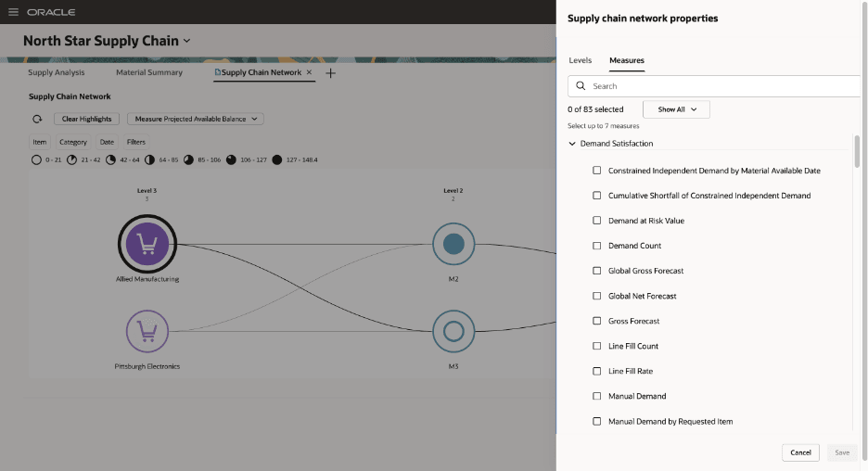Image resolution: width=868 pixels, height=471 pixels.
Task: Enable the Gross Forecast checkbox
Action: click(597, 321)
